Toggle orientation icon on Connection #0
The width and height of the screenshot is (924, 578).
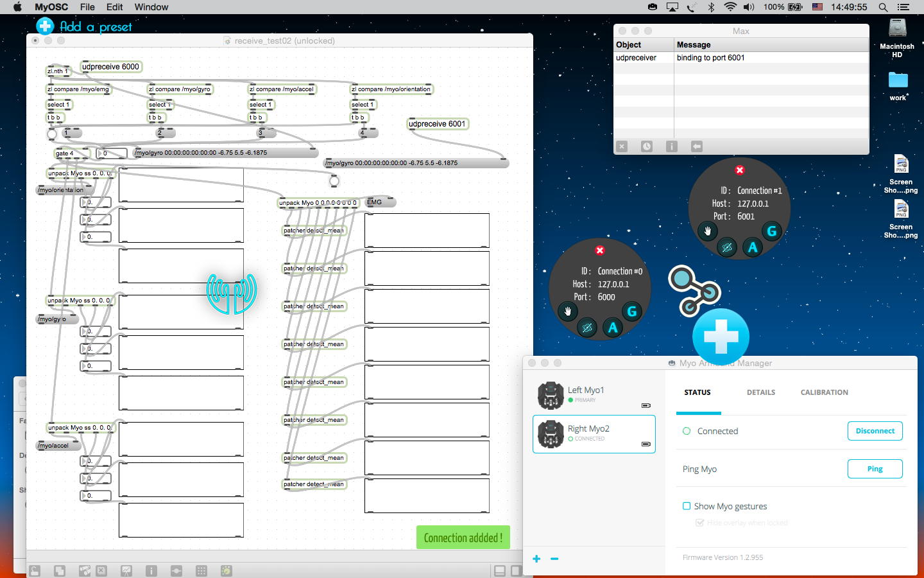587,328
